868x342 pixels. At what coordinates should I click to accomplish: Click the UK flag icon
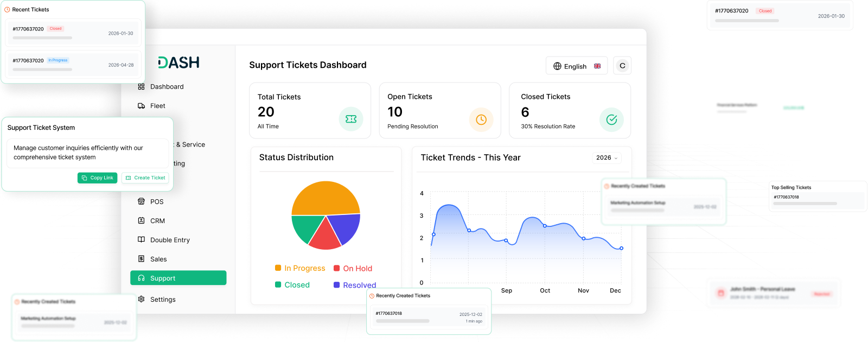click(597, 66)
